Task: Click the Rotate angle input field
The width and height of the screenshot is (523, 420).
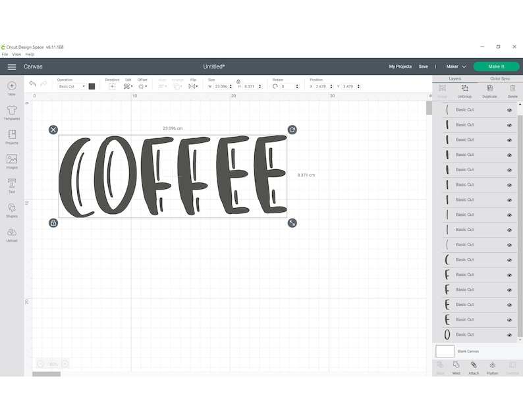Action: 287,86
